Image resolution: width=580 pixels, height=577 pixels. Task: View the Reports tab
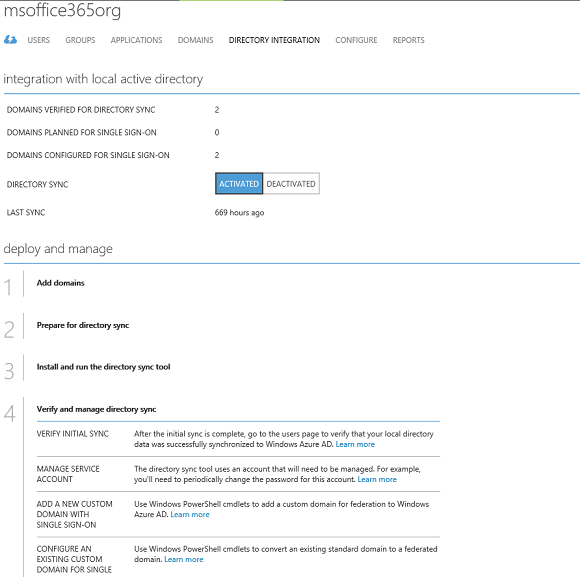[x=408, y=40]
